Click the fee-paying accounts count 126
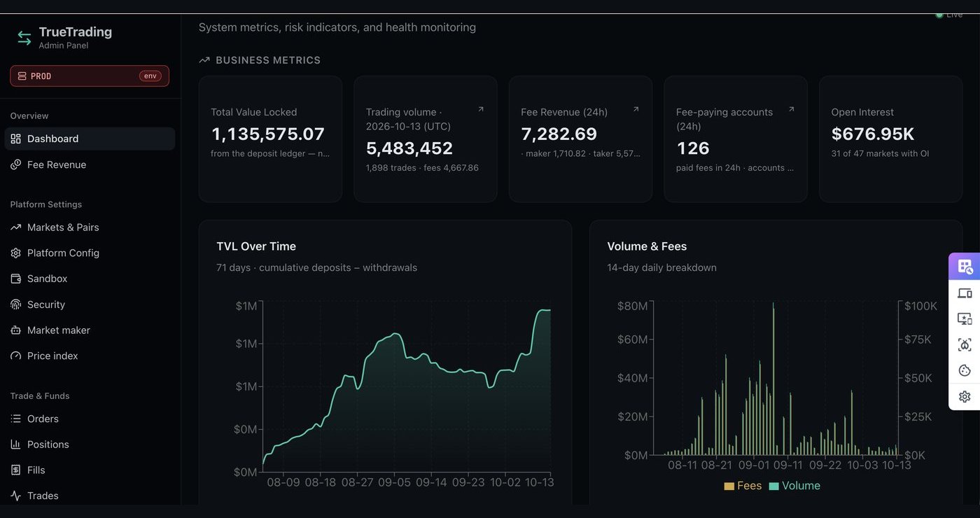Image resolution: width=980 pixels, height=518 pixels. (693, 148)
